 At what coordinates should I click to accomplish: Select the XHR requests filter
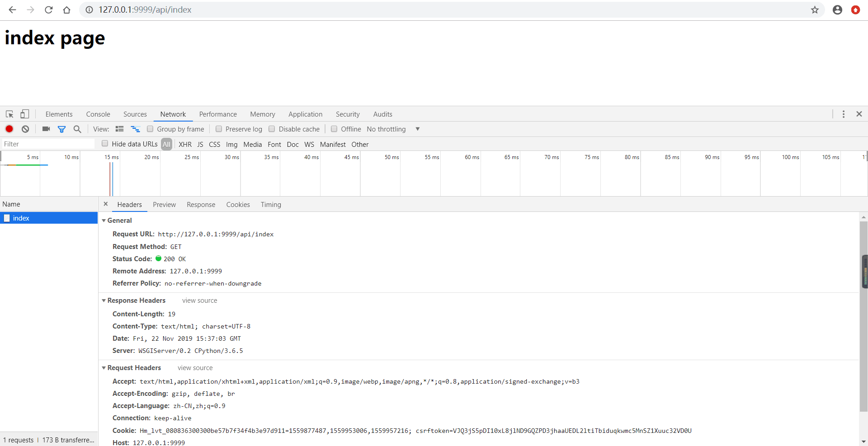pos(185,144)
